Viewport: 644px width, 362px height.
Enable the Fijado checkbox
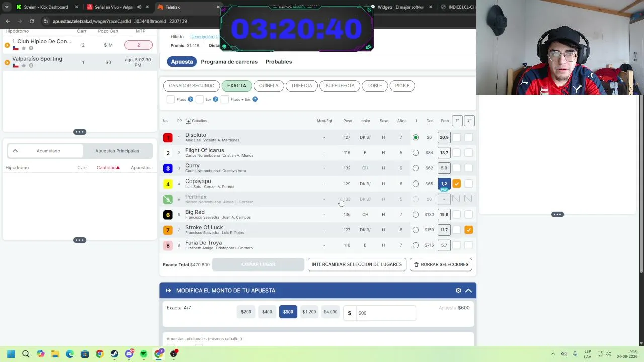point(171,99)
